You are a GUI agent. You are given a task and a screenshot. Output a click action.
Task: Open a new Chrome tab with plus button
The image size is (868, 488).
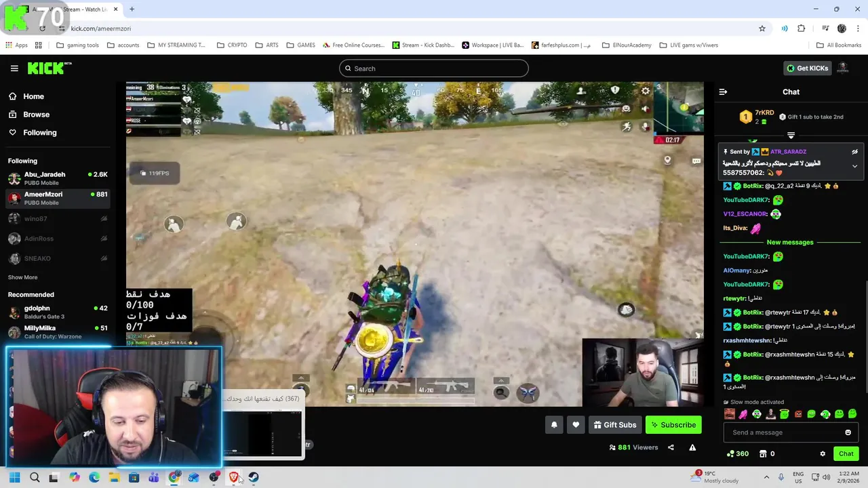tap(132, 9)
